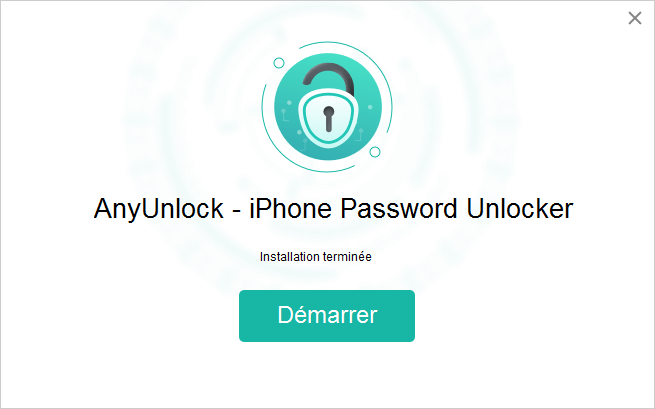This screenshot has width=655, height=409.
Task: Click the Installation terminée status text
Action: point(315,257)
